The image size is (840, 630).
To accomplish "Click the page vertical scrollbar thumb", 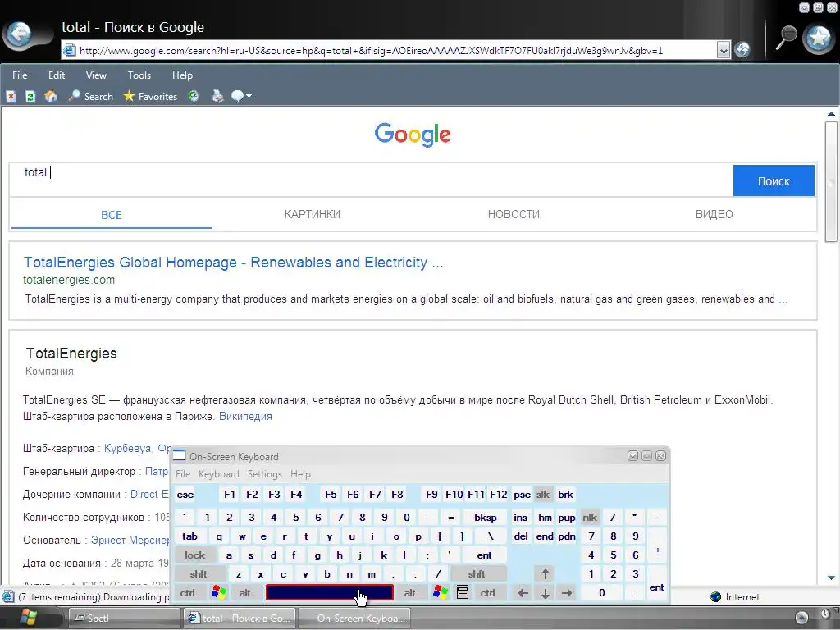I will pyautogui.click(x=831, y=181).
